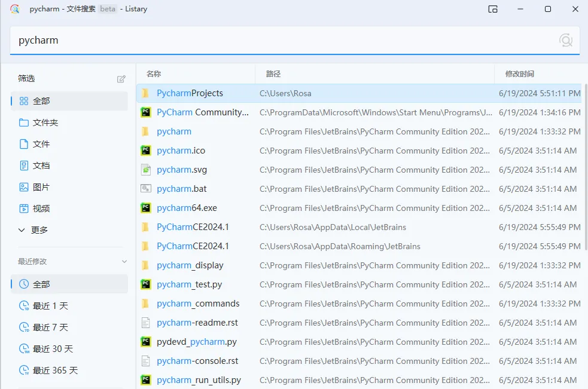Select the 全部 type filter

(69, 101)
